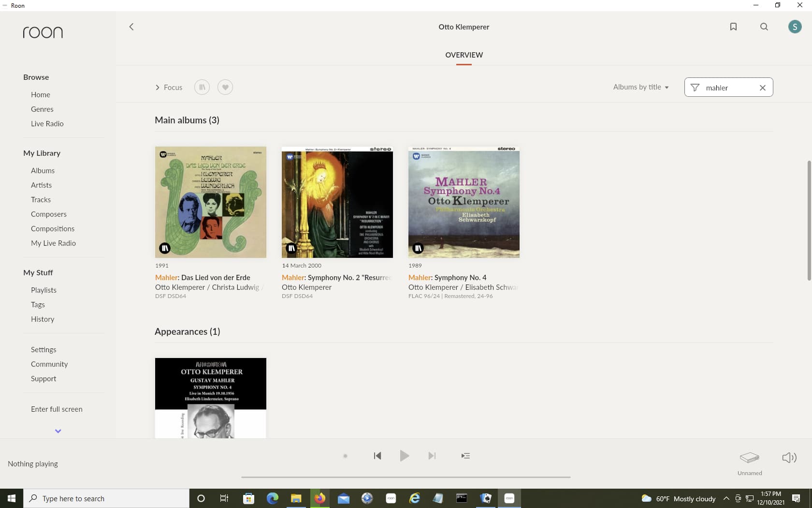Open File Explorer from the taskbar
Image resolution: width=812 pixels, height=508 pixels.
pyautogui.click(x=296, y=498)
